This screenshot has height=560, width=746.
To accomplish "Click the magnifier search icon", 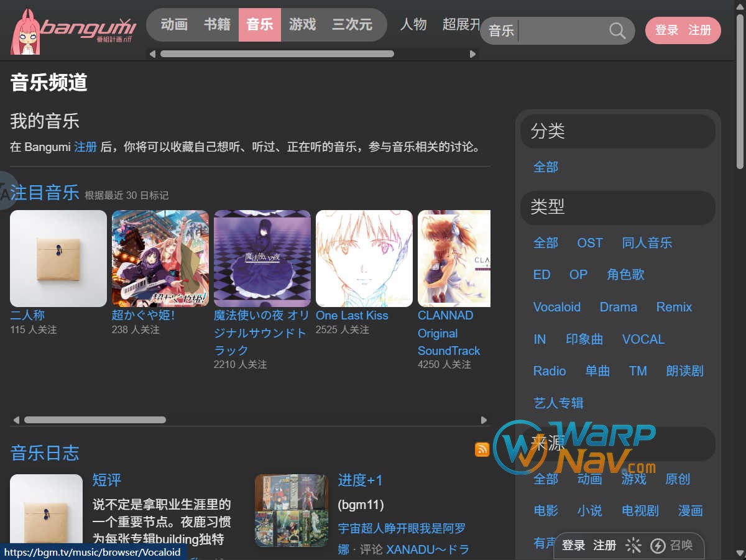I will tap(617, 30).
